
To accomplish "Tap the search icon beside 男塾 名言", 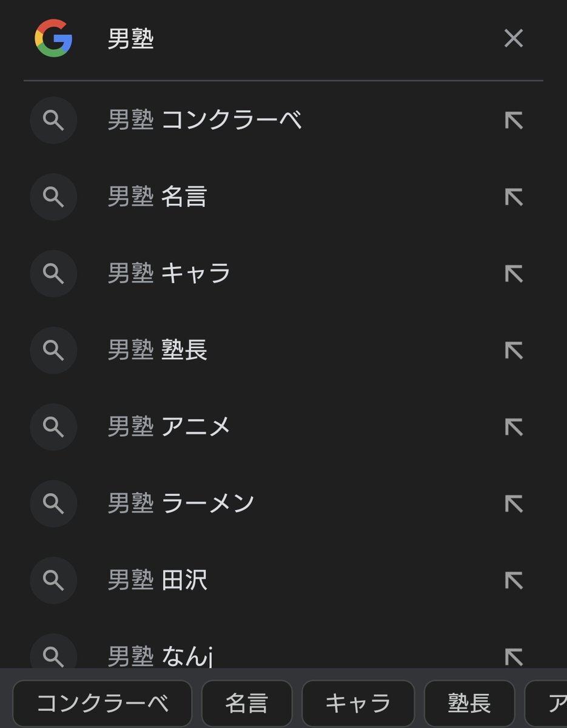I will [x=53, y=197].
